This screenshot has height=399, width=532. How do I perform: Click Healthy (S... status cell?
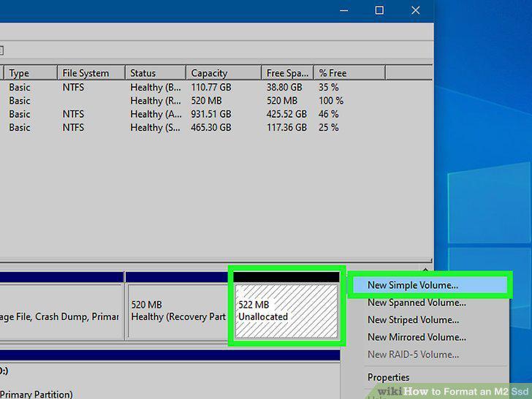coord(156,127)
